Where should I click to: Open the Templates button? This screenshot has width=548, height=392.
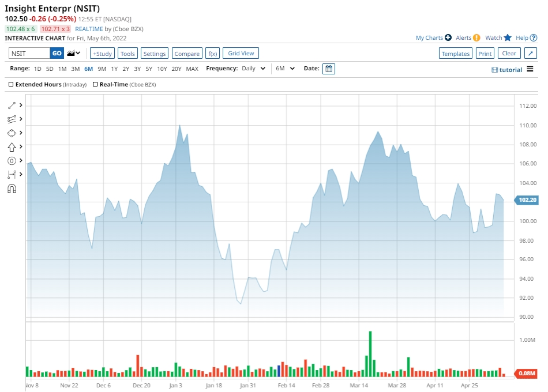coord(455,54)
